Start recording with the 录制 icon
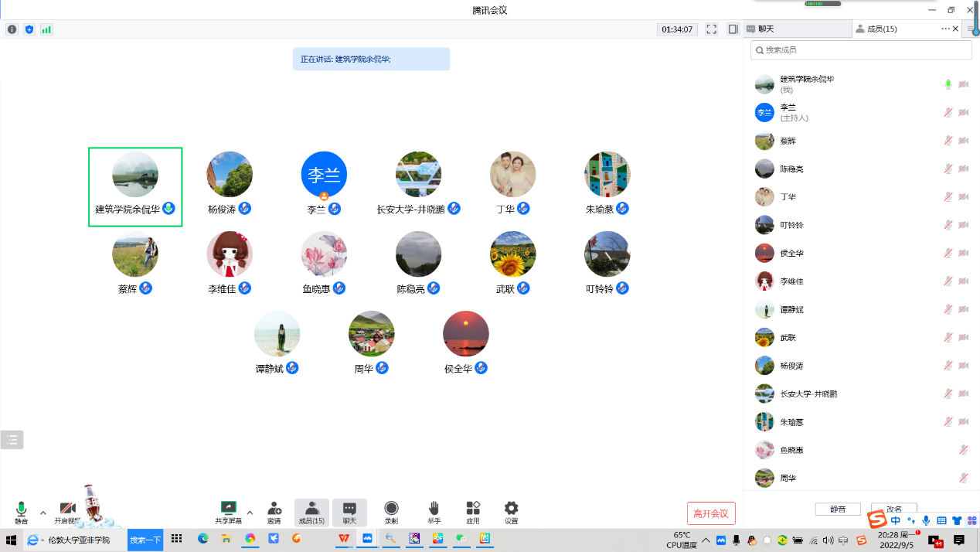This screenshot has height=552, width=980. [x=391, y=511]
